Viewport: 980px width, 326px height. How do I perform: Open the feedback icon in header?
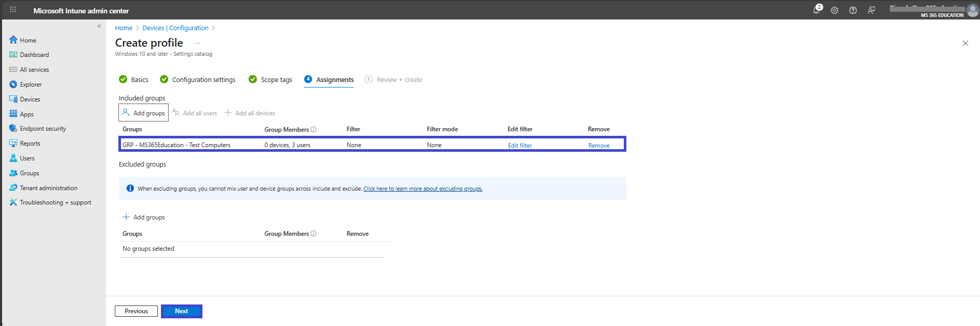coord(871,10)
